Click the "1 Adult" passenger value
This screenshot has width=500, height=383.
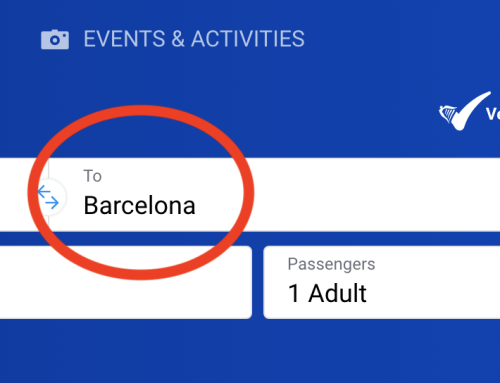[x=327, y=293]
